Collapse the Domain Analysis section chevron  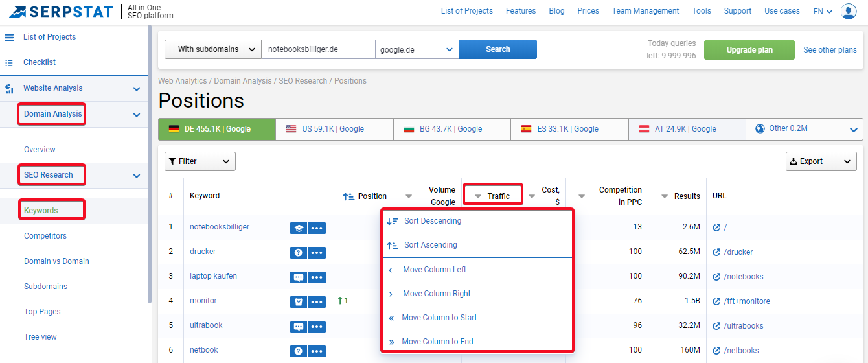click(x=137, y=115)
